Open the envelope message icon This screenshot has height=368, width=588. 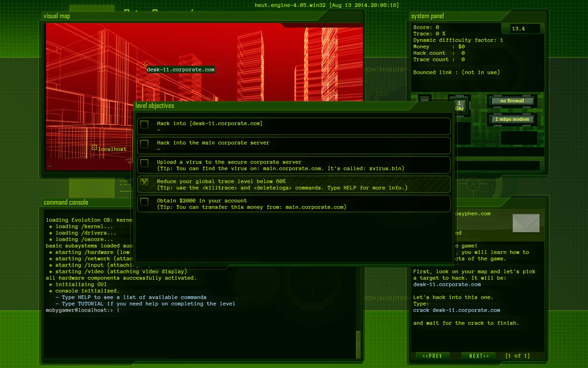tap(526, 223)
